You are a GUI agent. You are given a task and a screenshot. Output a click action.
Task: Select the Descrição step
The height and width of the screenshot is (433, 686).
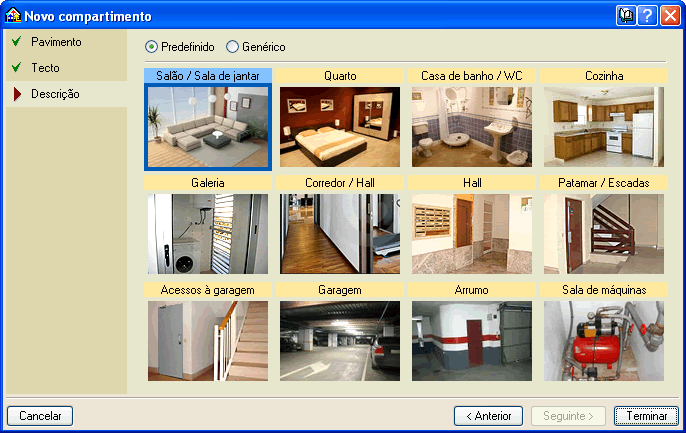(x=55, y=94)
